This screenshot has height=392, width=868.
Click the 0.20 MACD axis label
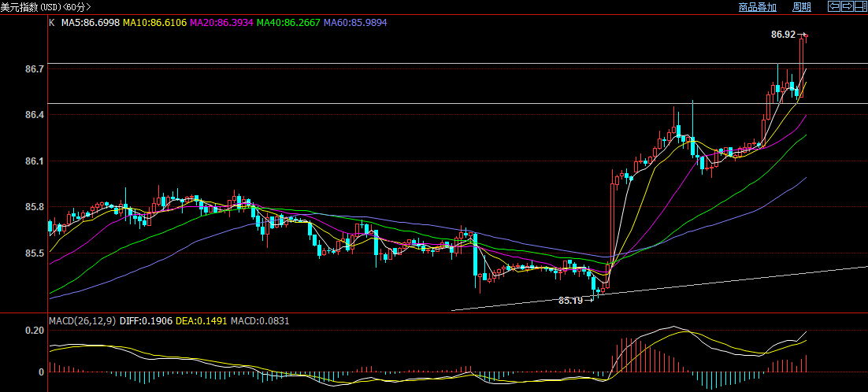35,331
